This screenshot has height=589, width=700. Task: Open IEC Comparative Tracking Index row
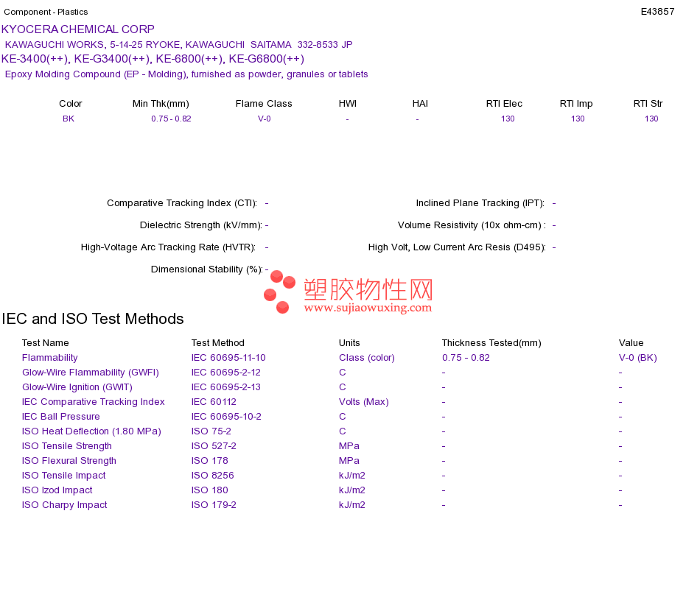(94, 402)
